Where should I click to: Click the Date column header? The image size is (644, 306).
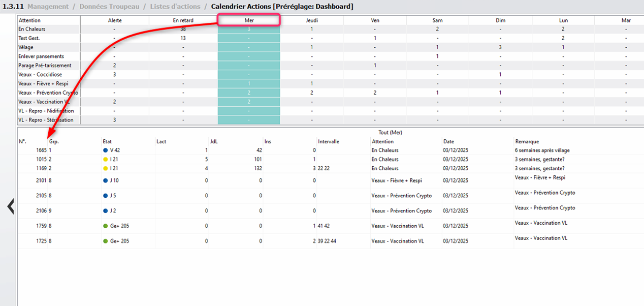tap(448, 141)
